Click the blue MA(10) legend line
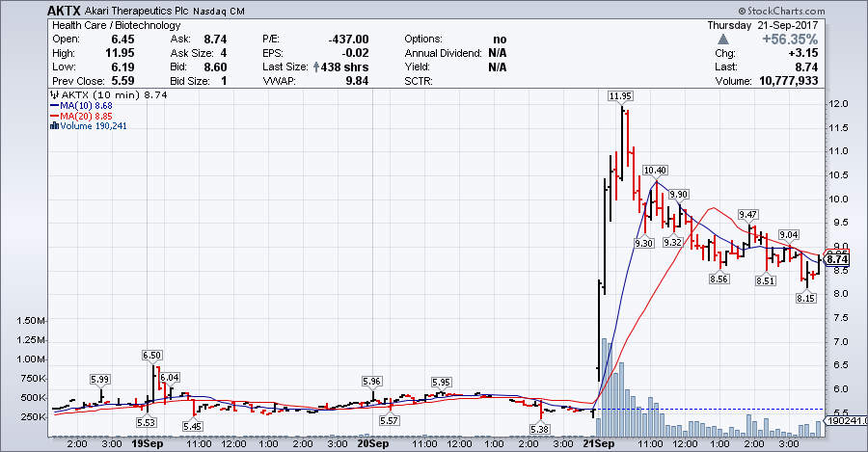This screenshot has width=868, height=452. pyautogui.click(x=54, y=107)
